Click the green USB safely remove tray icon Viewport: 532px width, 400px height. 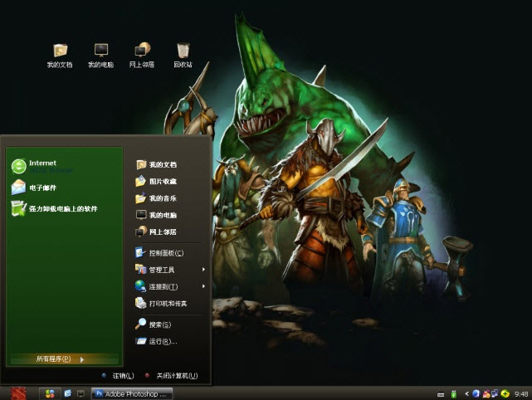pyautogui.click(x=454, y=394)
